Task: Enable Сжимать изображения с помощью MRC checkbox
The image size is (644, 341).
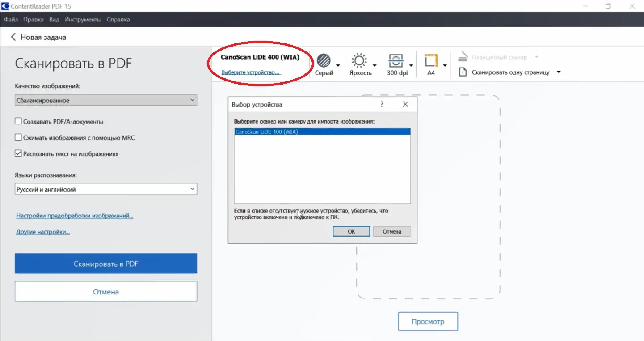Action: click(x=18, y=137)
